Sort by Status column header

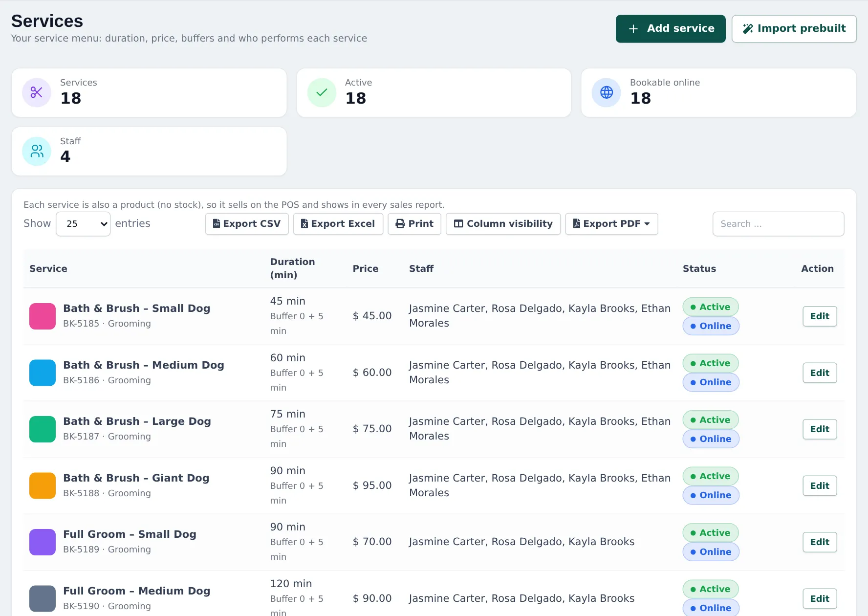click(699, 268)
